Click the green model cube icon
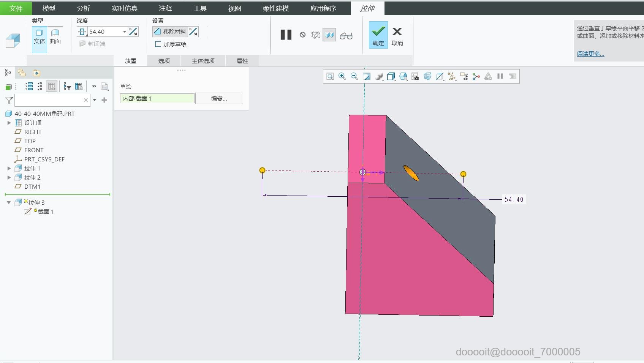The image size is (644, 363). click(x=8, y=87)
